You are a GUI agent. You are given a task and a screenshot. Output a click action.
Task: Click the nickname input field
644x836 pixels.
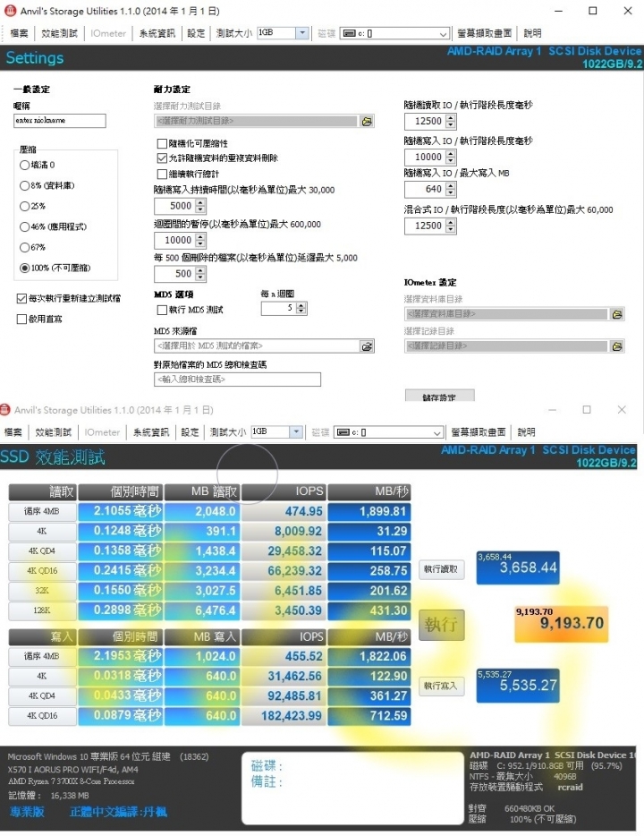(60, 121)
